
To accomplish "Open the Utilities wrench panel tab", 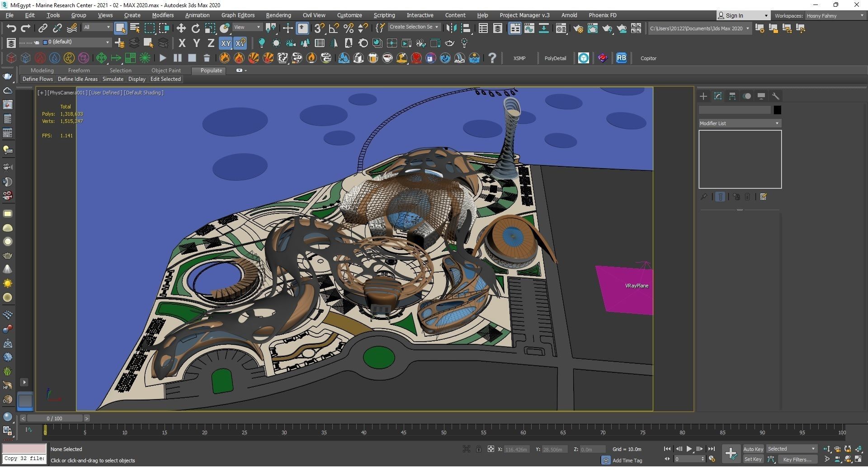I will point(776,96).
